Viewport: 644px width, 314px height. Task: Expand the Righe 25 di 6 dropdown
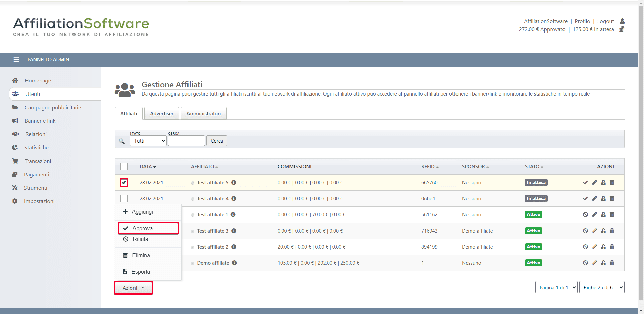tap(602, 288)
